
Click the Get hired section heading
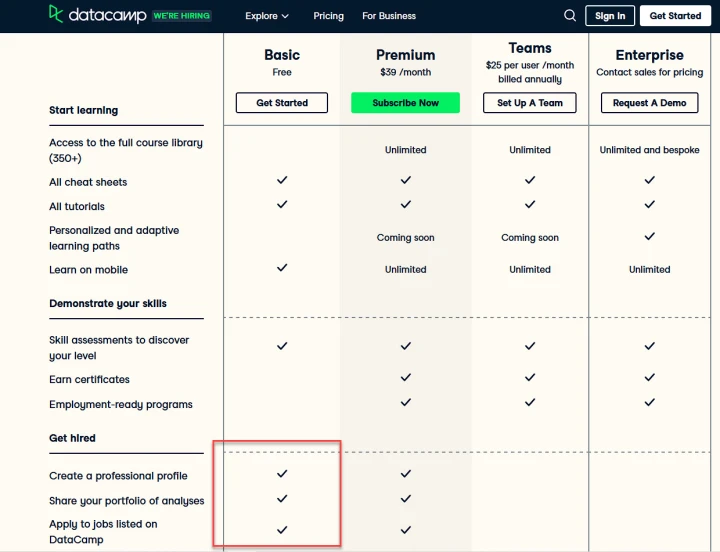click(x=73, y=438)
